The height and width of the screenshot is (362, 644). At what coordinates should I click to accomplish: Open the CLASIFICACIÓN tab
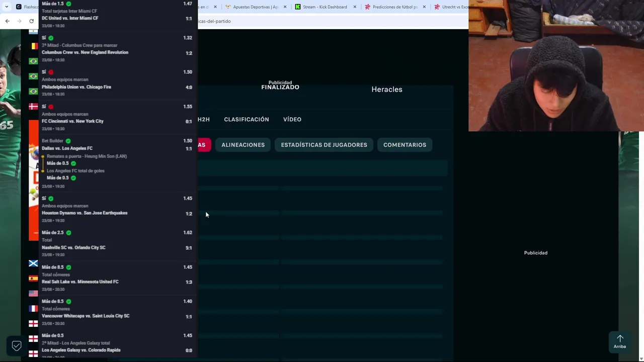247,120
